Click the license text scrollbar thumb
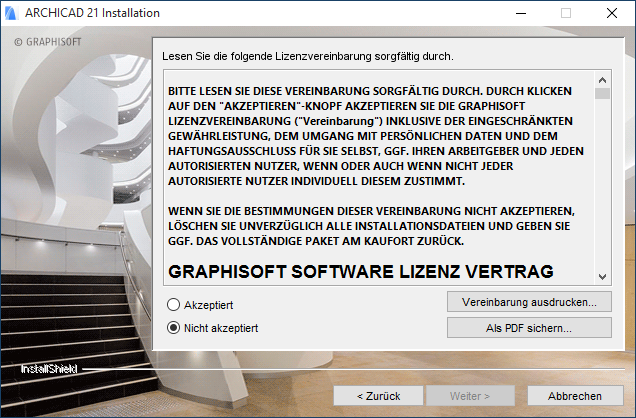This screenshot has width=636, height=418. (602, 93)
